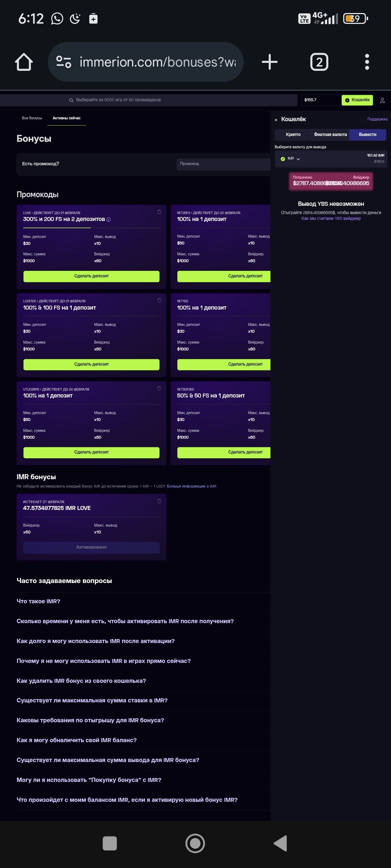Image resolution: width=391 pixels, height=868 pixels.
Task: Expand "Как удалить IMR бонус" FAQ item
Action: (81, 681)
